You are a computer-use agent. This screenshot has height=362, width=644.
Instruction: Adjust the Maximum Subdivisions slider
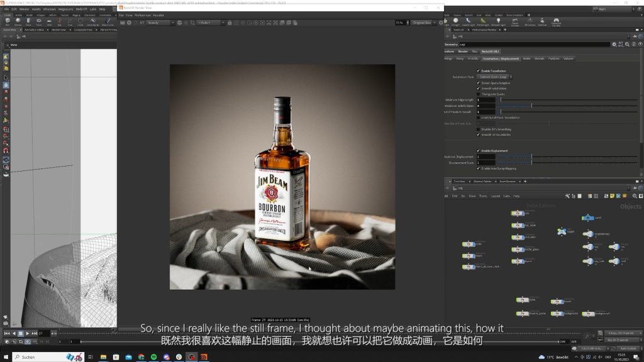(x=568, y=106)
